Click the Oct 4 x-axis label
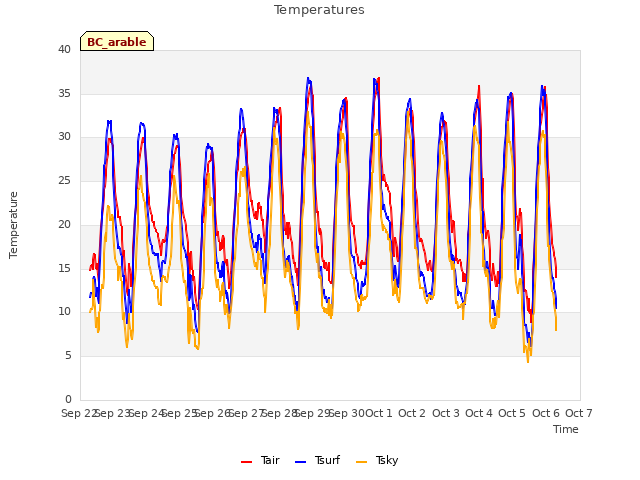 479,413
